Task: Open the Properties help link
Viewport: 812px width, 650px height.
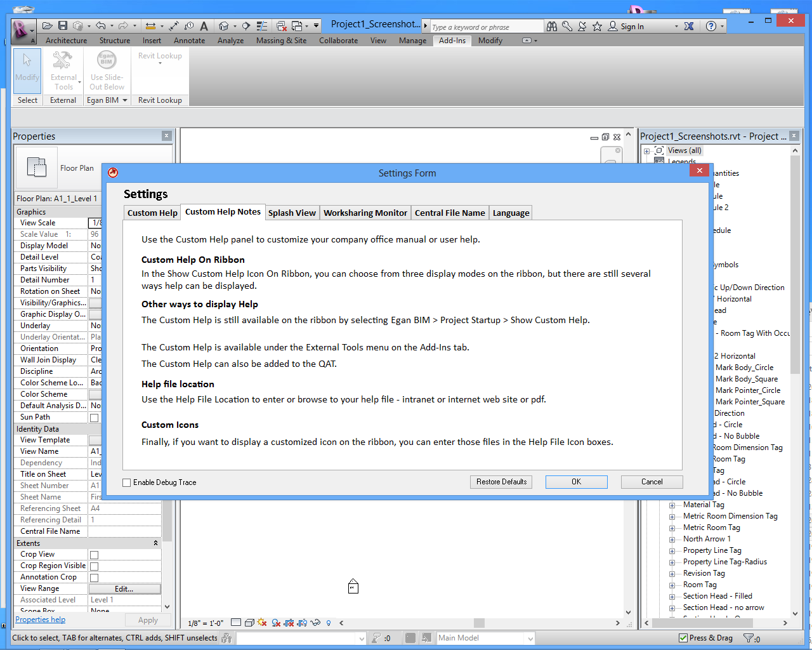Action: [x=41, y=620]
